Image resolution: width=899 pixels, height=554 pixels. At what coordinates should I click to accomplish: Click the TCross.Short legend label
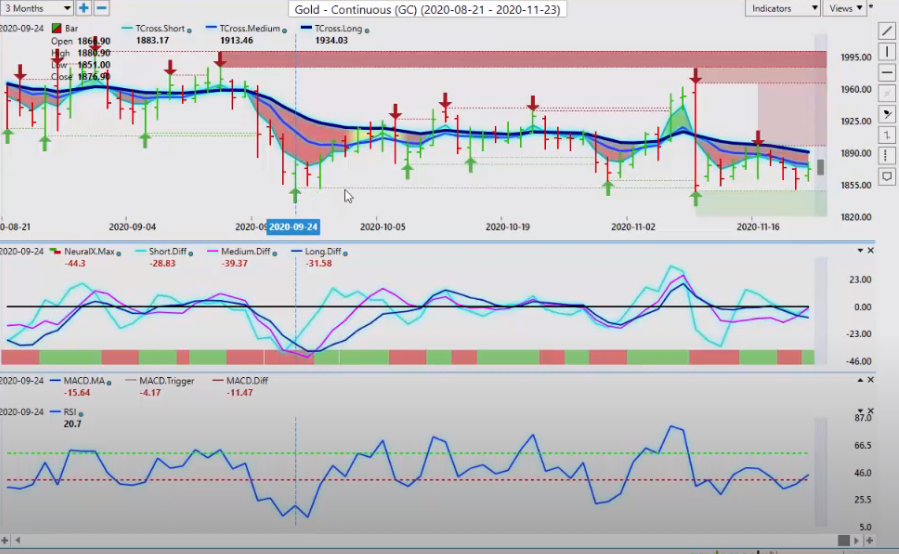click(160, 28)
